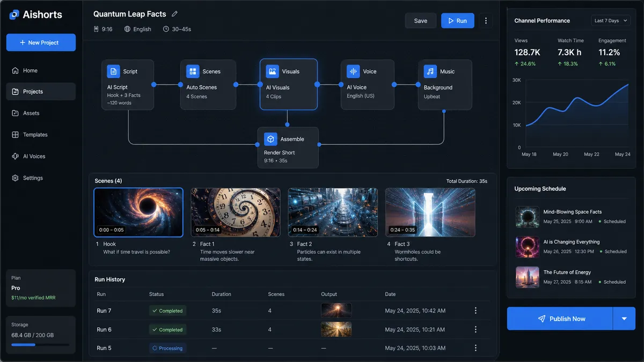Viewport: 644px width, 362px height.
Task: Click the Aishorts logo icon
Action: tap(14, 14)
